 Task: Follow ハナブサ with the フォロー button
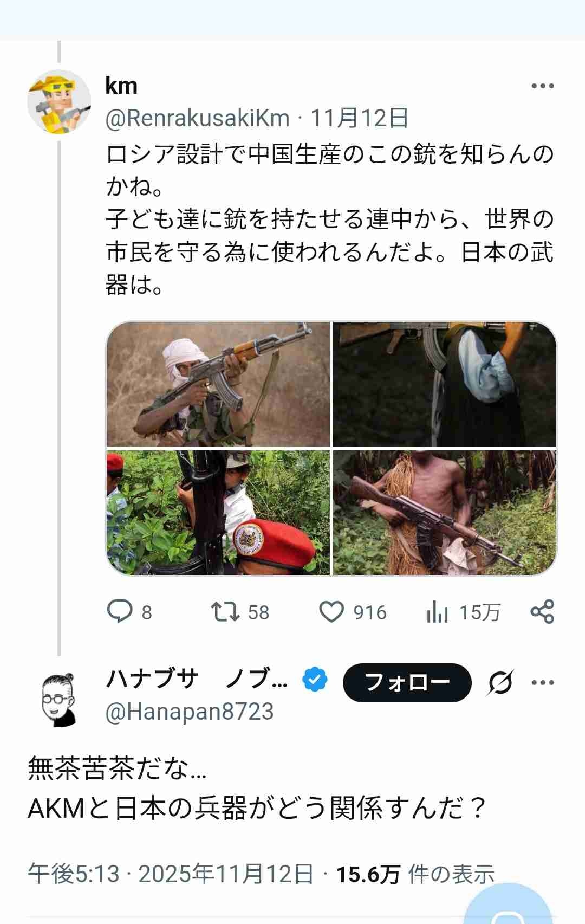pos(407,682)
